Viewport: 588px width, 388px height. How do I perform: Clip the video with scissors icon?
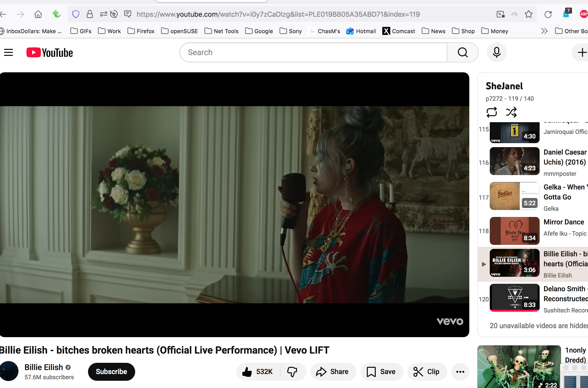tap(427, 372)
